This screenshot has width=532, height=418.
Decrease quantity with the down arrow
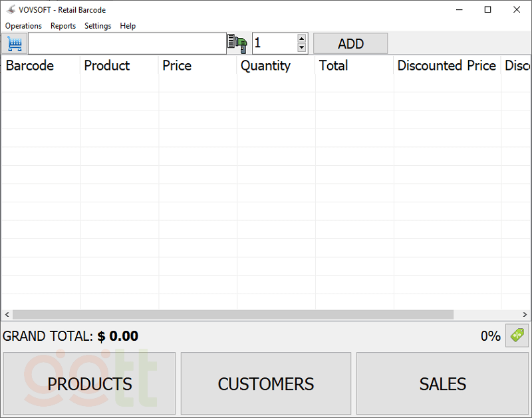coord(302,48)
